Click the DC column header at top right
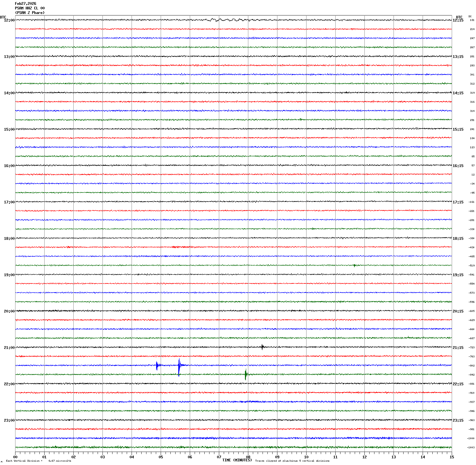The image size is (476, 465). pyautogui.click(x=470, y=16)
